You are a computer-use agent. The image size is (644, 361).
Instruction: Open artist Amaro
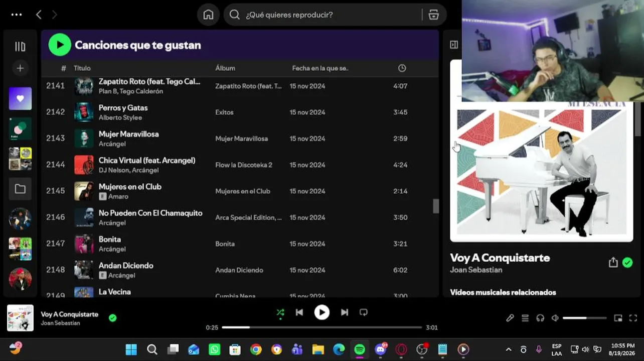[x=118, y=197]
